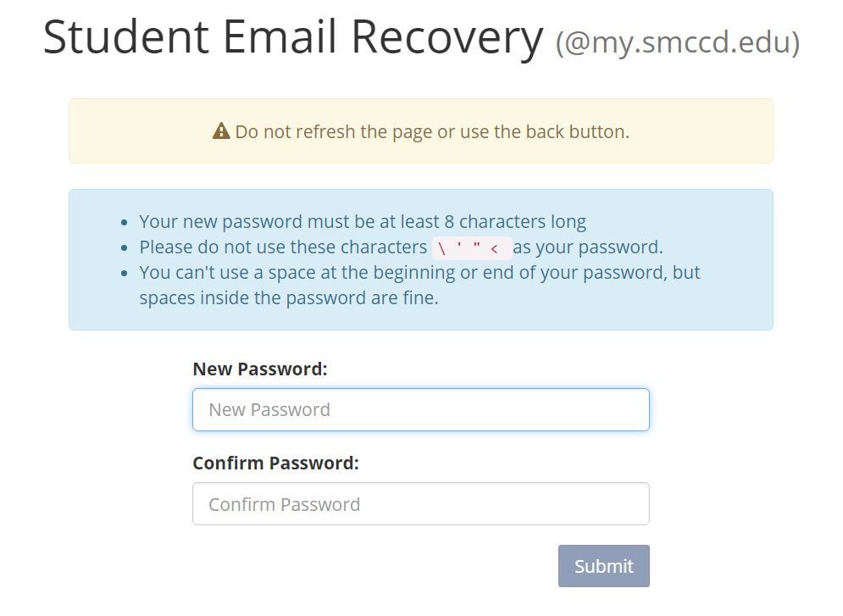Click the bullet about spaces in passwords
Image resolution: width=843 pixels, height=616 pixels.
[419, 285]
